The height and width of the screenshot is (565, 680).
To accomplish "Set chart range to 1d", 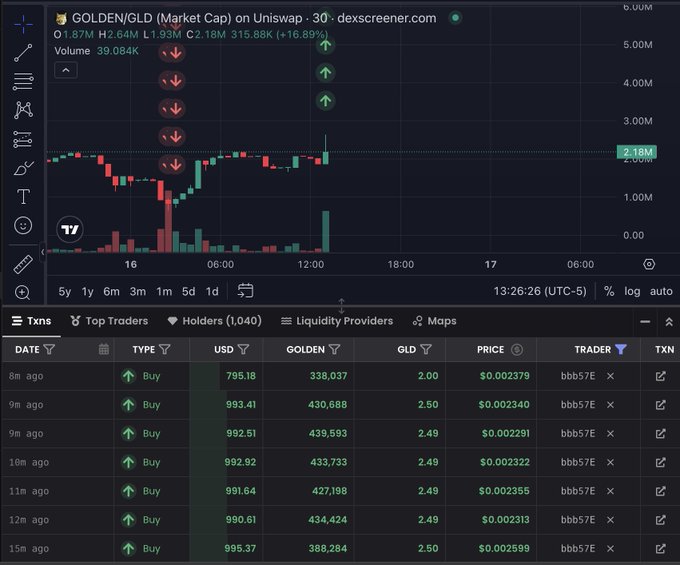I will pyautogui.click(x=212, y=291).
